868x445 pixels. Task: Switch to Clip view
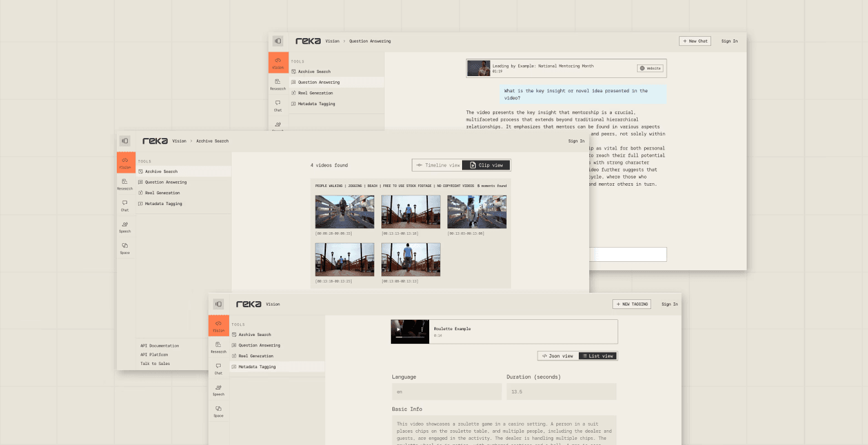[x=486, y=165]
